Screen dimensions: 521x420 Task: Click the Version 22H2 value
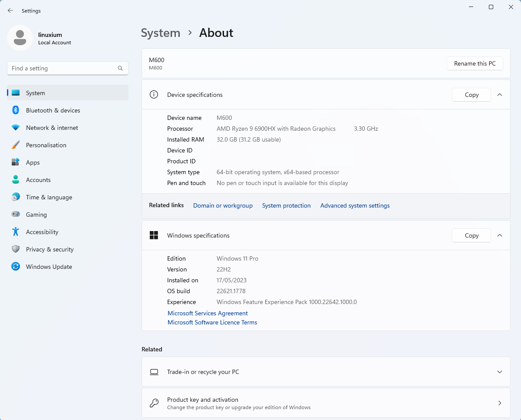point(224,269)
